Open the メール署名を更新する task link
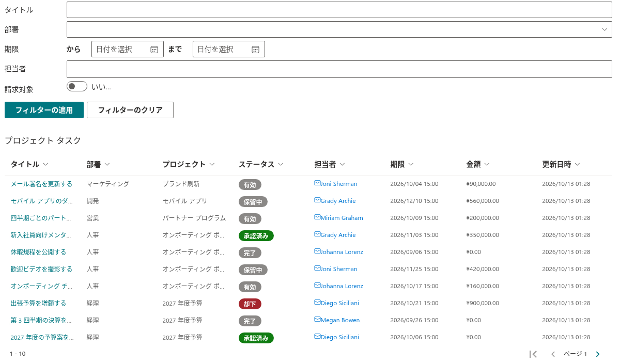The width and height of the screenshot is (620, 364). pyautogui.click(x=41, y=184)
